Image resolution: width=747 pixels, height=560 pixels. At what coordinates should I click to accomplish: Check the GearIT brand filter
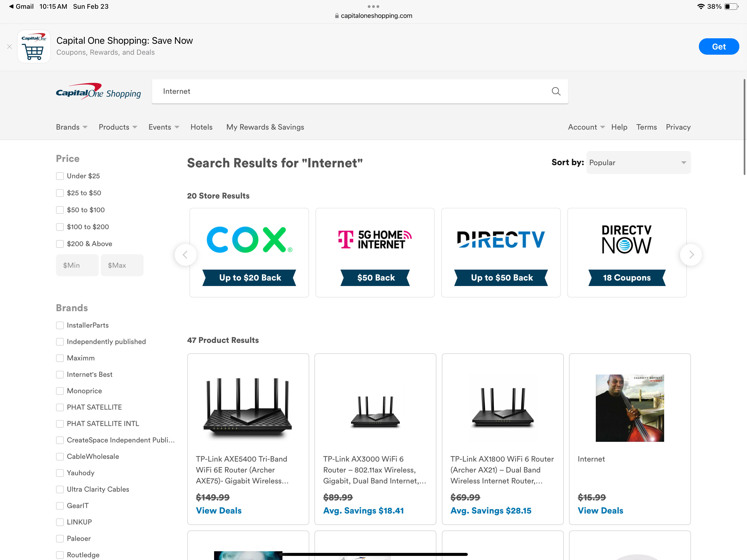point(60,506)
